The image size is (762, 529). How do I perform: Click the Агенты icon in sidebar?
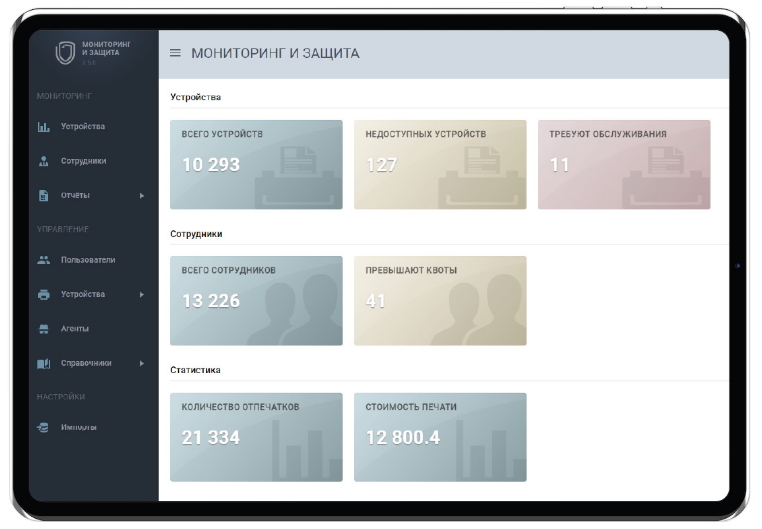[x=43, y=329]
